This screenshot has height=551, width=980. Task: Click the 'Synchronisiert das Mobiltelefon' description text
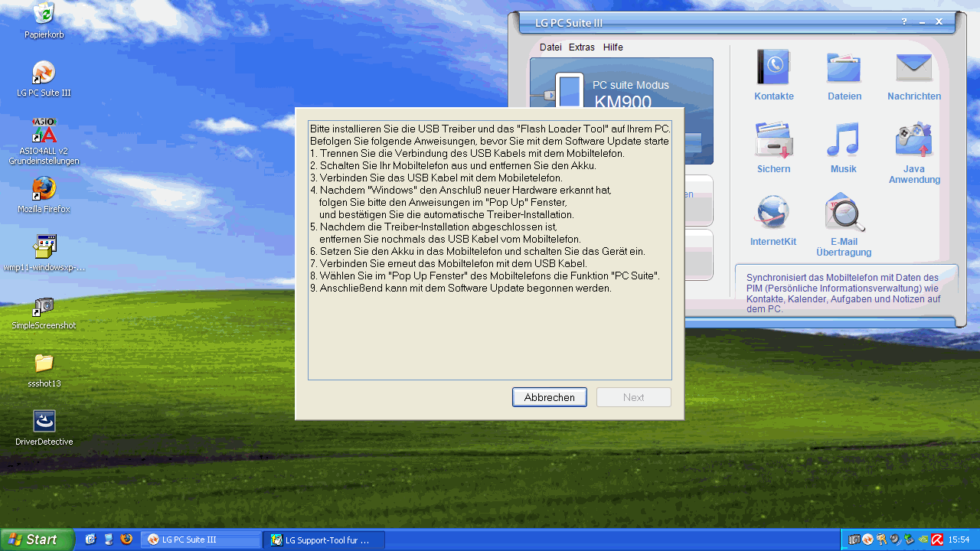click(843, 293)
